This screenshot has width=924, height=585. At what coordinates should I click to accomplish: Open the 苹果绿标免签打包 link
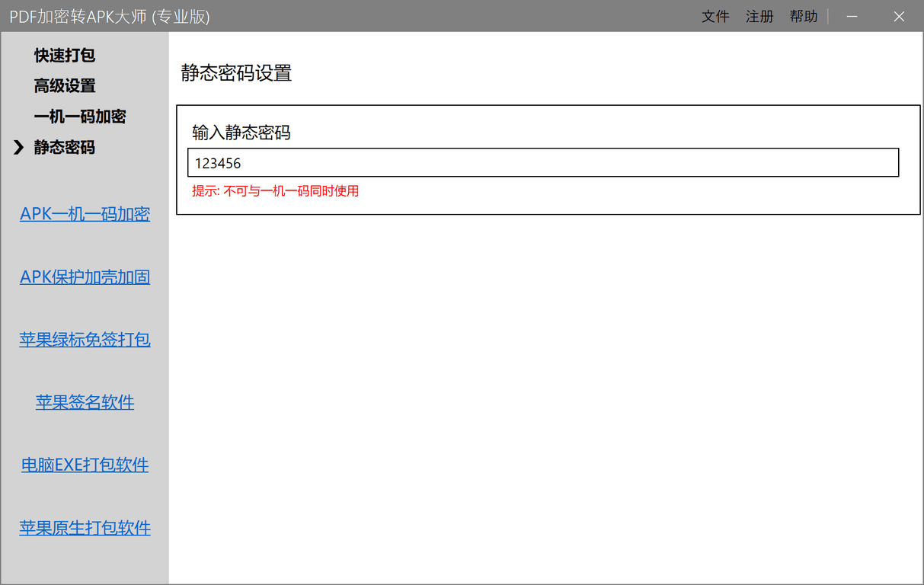(85, 340)
